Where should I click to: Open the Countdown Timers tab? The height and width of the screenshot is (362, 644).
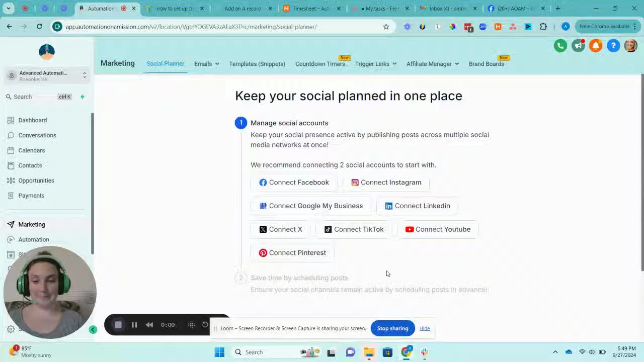point(320,64)
